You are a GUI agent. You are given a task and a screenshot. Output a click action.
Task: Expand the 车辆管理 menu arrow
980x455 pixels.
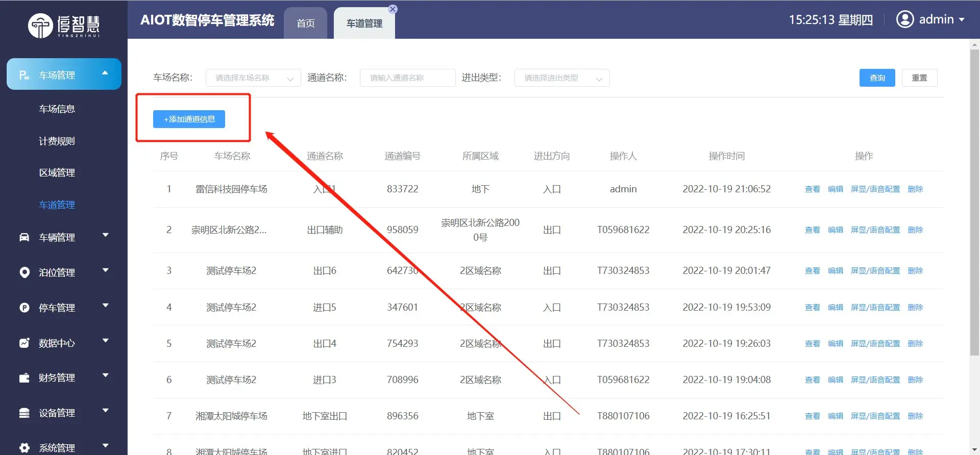(x=106, y=235)
